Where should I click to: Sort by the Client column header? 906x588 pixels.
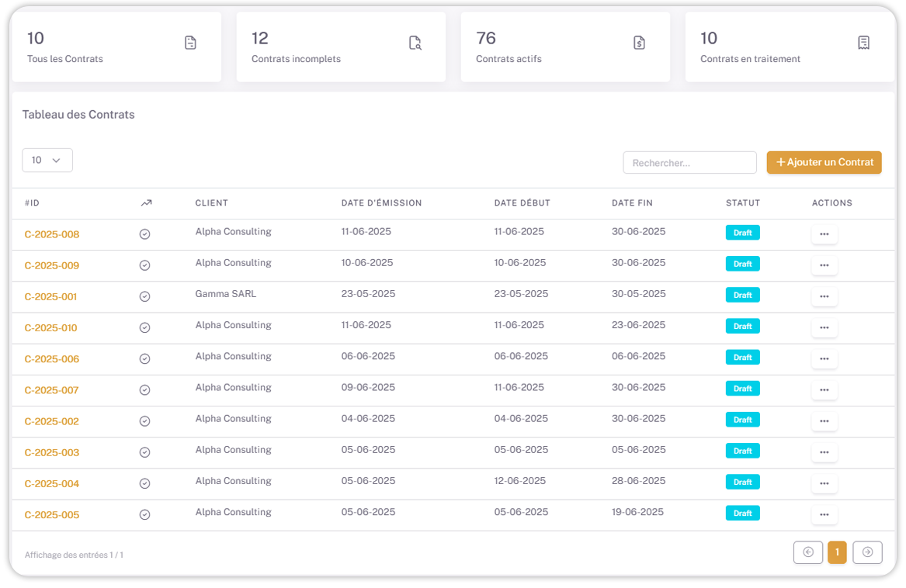(211, 203)
